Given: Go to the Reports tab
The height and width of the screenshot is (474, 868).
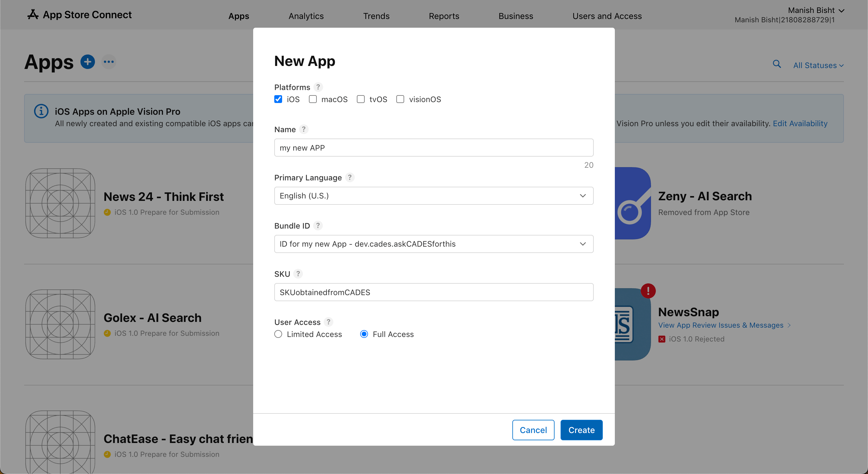Looking at the screenshot, I should pos(444,16).
